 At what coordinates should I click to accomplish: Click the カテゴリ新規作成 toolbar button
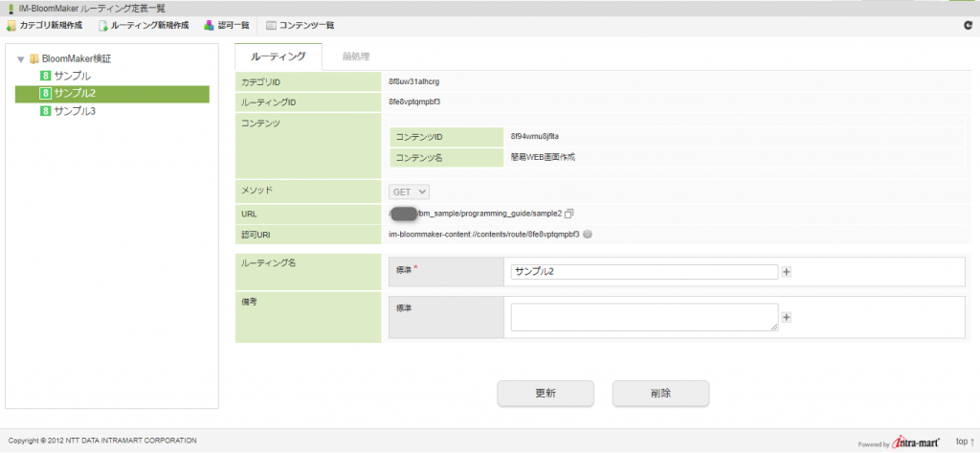[x=44, y=25]
